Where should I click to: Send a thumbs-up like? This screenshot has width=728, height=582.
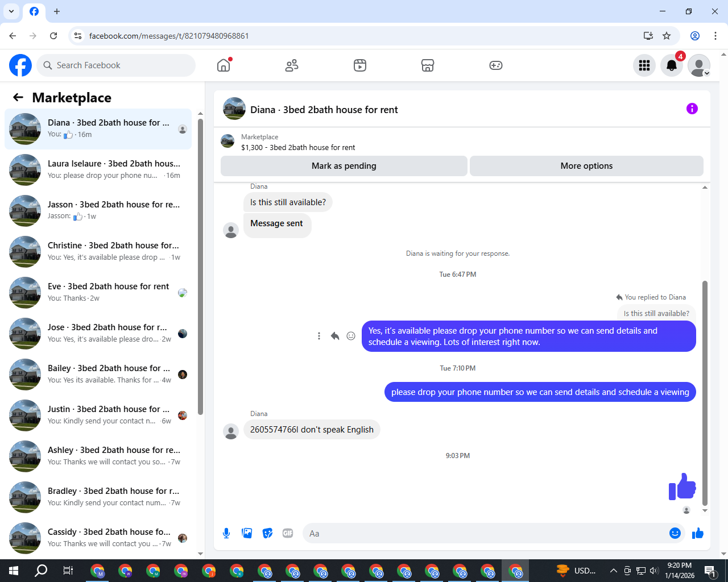pyautogui.click(x=698, y=533)
